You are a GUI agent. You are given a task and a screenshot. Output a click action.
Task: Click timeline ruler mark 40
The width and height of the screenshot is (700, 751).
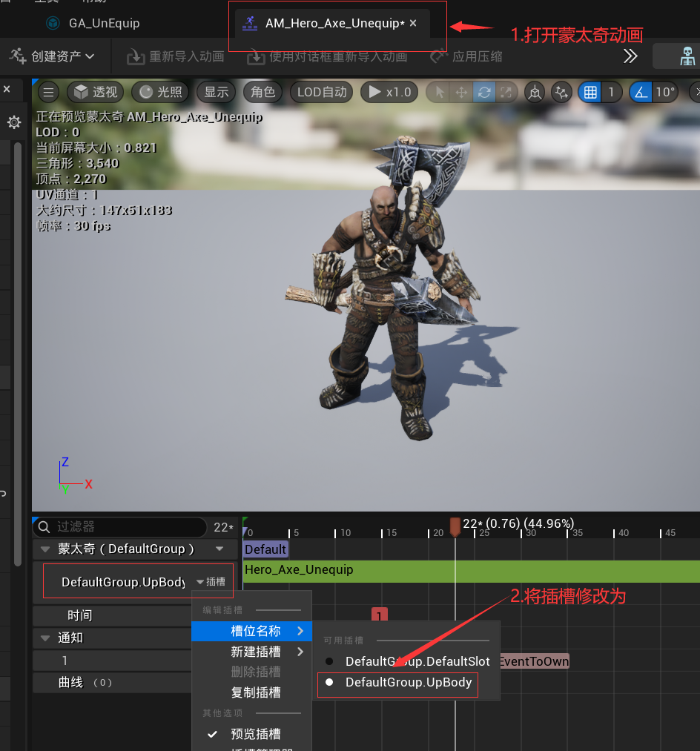pos(623,532)
